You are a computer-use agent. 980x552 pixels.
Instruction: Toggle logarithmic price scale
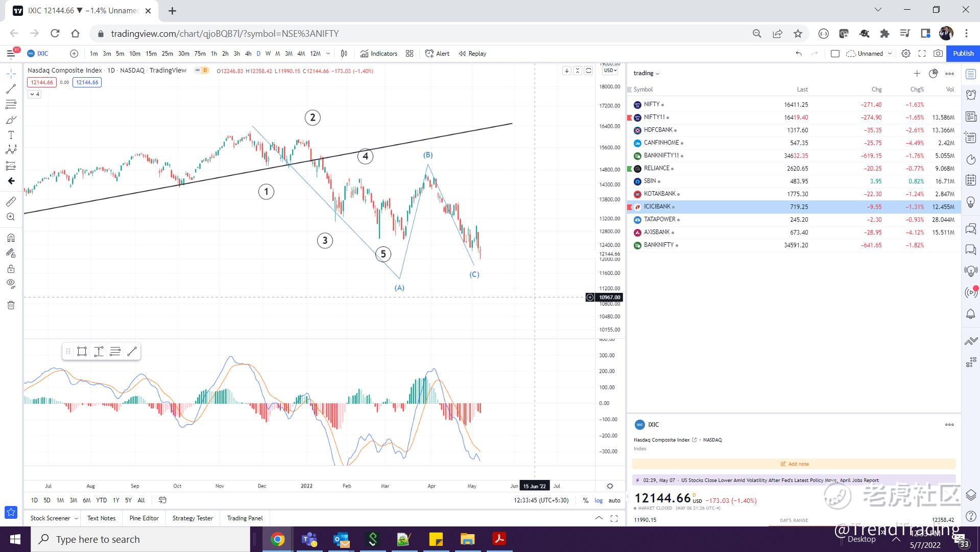[599, 500]
